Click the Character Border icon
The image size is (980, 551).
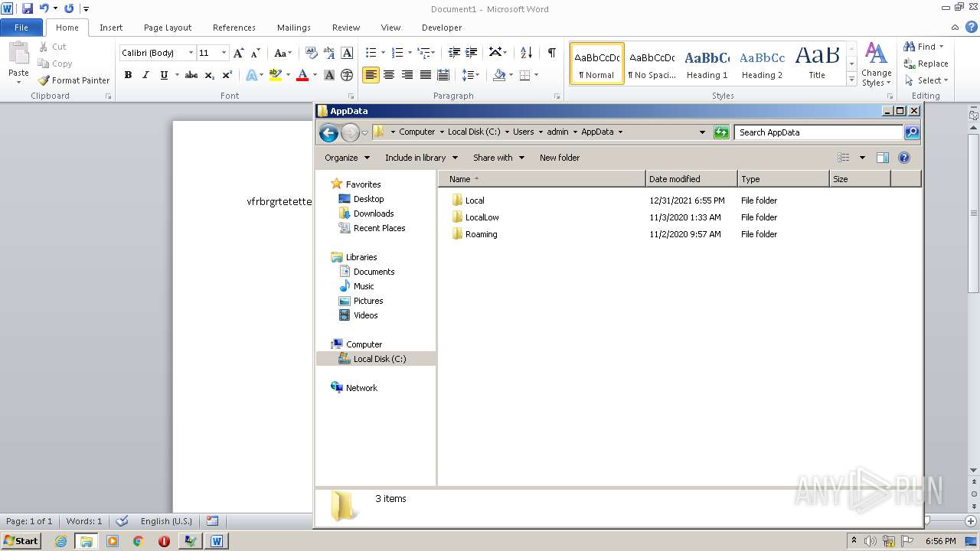coord(347,53)
